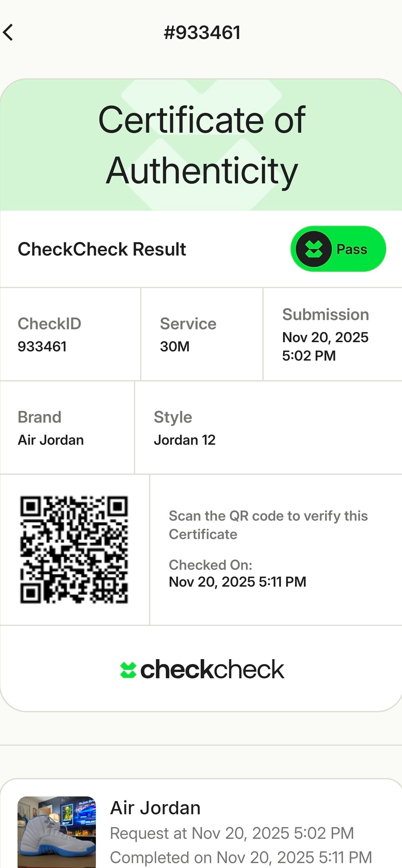This screenshot has height=868, width=402.
Task: Click the Service value 30M
Action: tap(175, 346)
